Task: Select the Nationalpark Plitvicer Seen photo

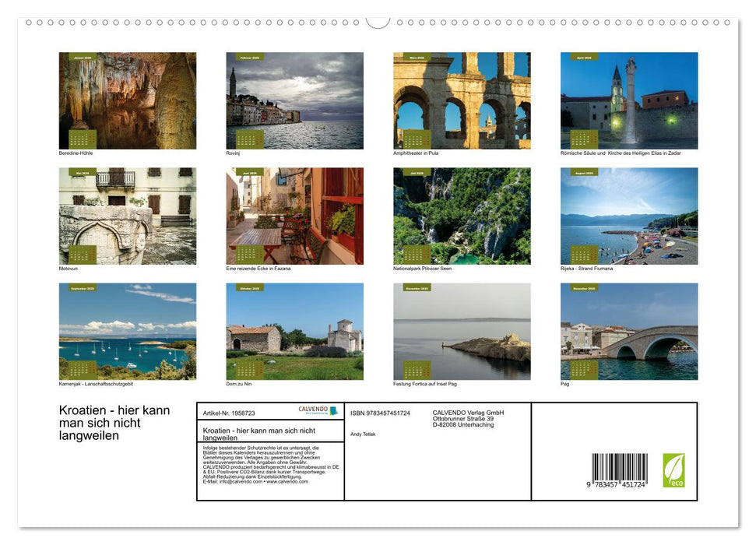Action: pyautogui.click(x=462, y=216)
